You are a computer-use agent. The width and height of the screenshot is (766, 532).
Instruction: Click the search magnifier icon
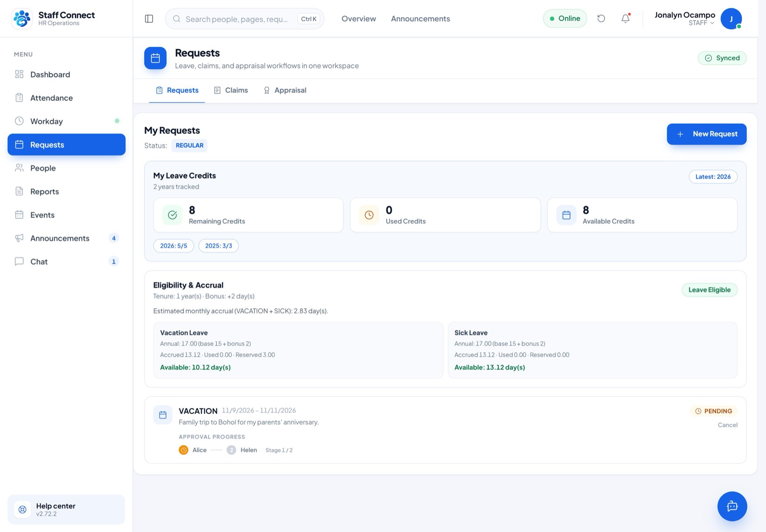(177, 19)
